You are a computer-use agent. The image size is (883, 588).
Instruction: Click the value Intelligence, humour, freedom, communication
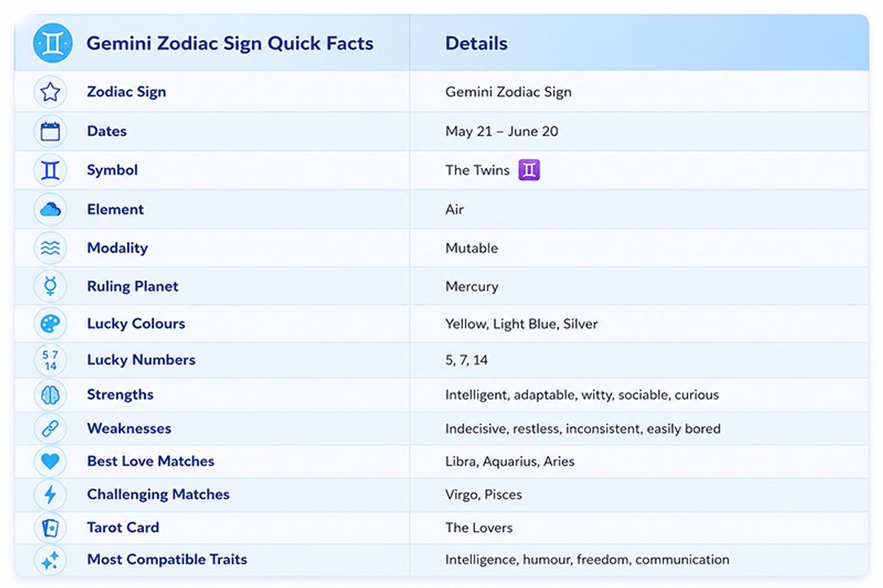tap(587, 560)
